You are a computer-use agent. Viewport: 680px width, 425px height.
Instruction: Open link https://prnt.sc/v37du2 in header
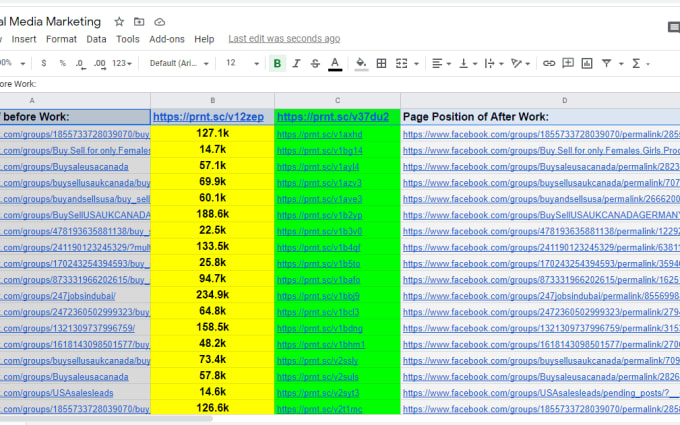333,117
